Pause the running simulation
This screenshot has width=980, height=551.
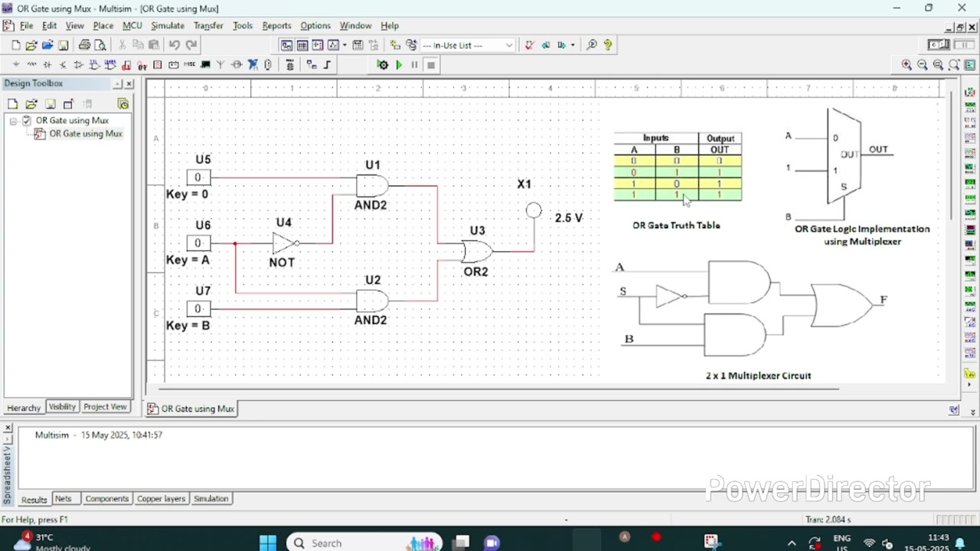click(x=414, y=65)
